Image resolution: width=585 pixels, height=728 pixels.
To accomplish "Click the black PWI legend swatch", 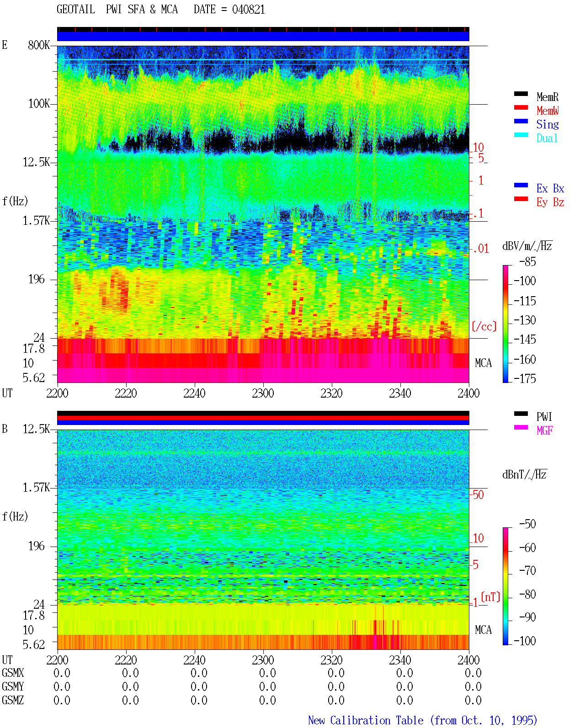I will (x=521, y=414).
